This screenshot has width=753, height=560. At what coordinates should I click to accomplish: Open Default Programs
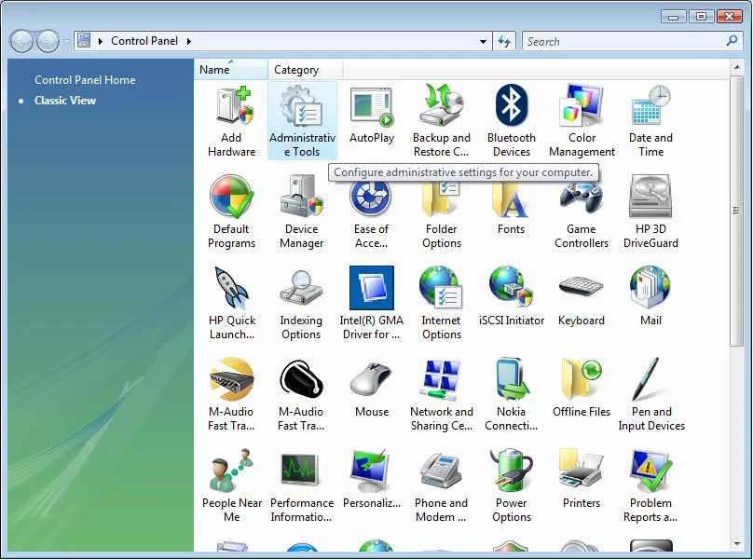[231, 212]
